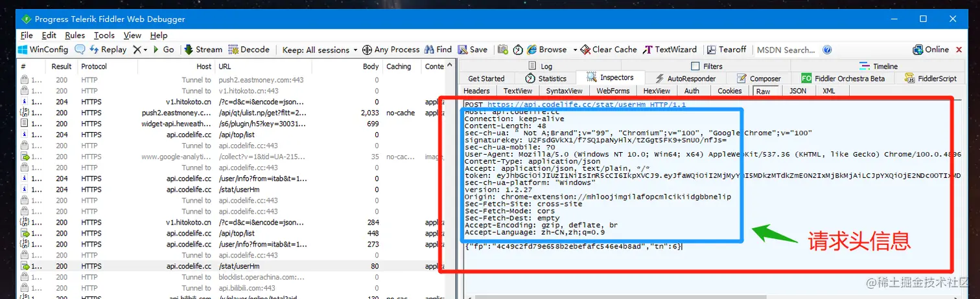
Task: Open the Help menu
Action: tap(159, 36)
